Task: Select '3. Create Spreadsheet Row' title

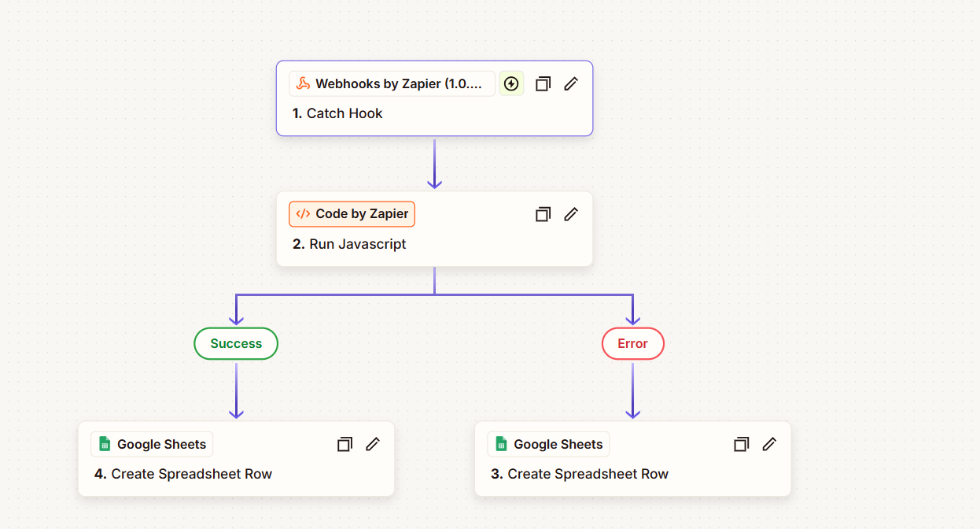Action: [x=580, y=474]
